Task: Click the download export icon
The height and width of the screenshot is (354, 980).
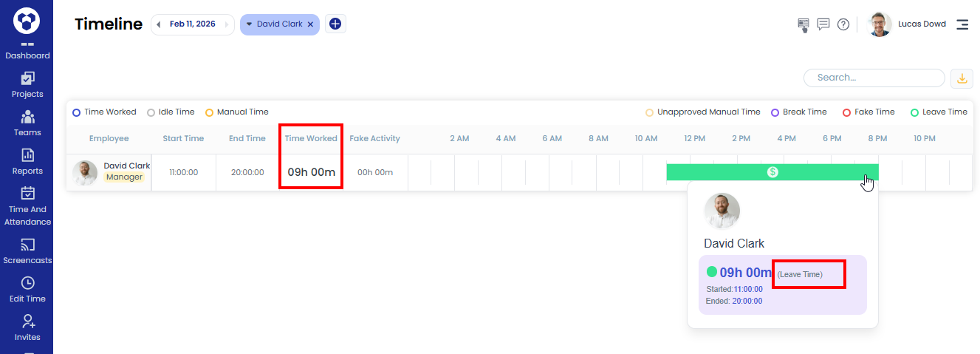Action: click(962, 78)
